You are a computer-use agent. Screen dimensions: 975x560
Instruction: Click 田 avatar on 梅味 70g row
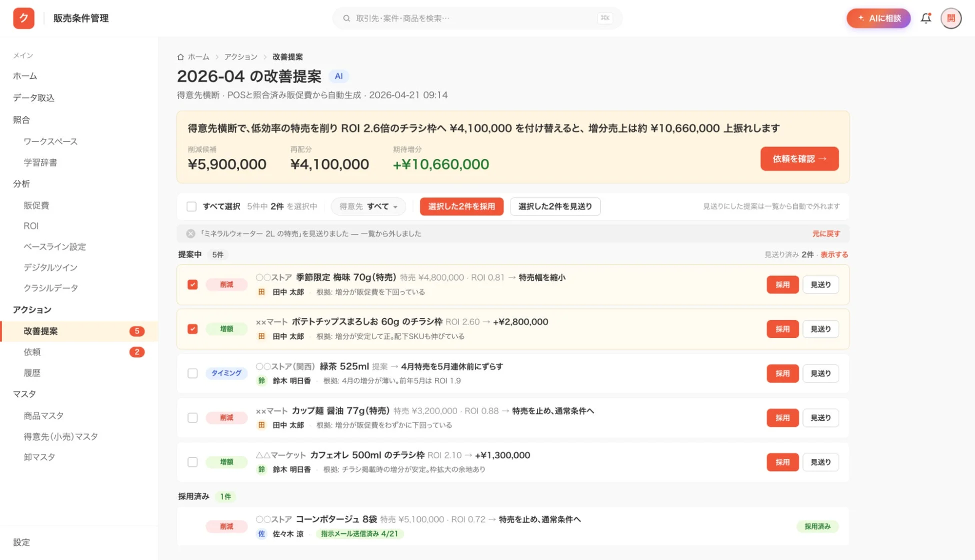(261, 292)
